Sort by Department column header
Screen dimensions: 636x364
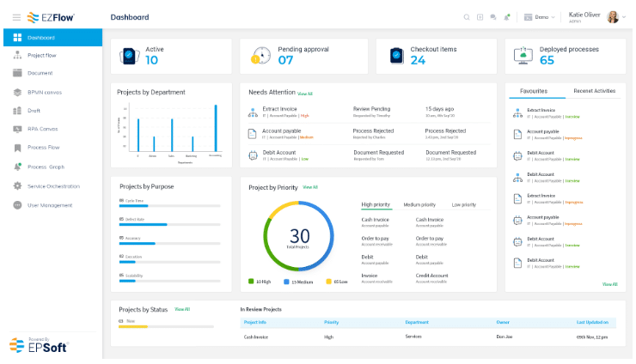point(417,322)
